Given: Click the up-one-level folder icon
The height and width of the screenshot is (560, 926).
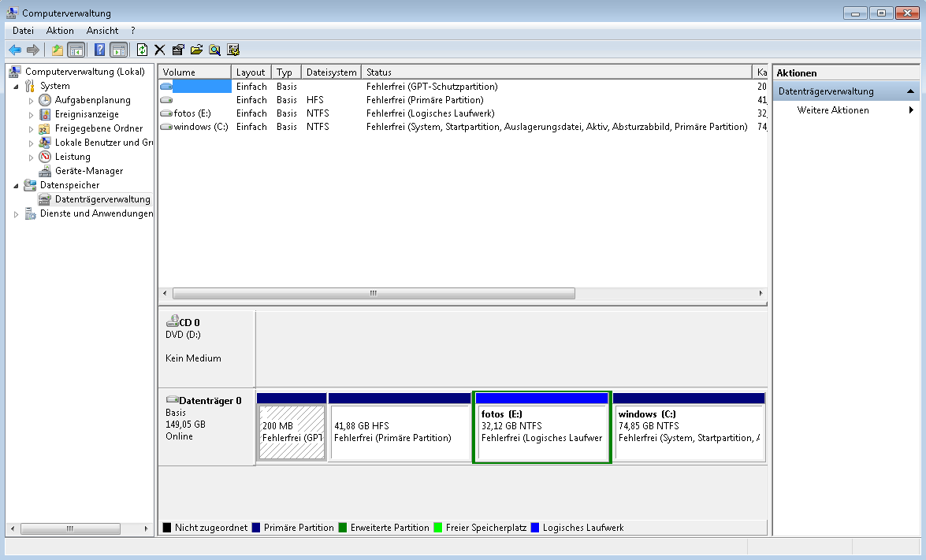Looking at the screenshot, I should [x=58, y=50].
